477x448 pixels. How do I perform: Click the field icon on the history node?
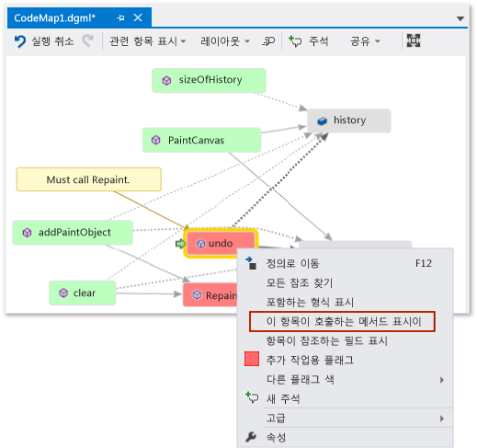click(x=322, y=121)
